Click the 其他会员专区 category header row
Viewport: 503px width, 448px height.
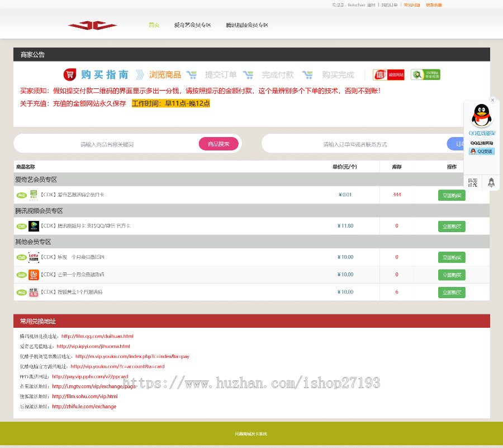[251, 242]
